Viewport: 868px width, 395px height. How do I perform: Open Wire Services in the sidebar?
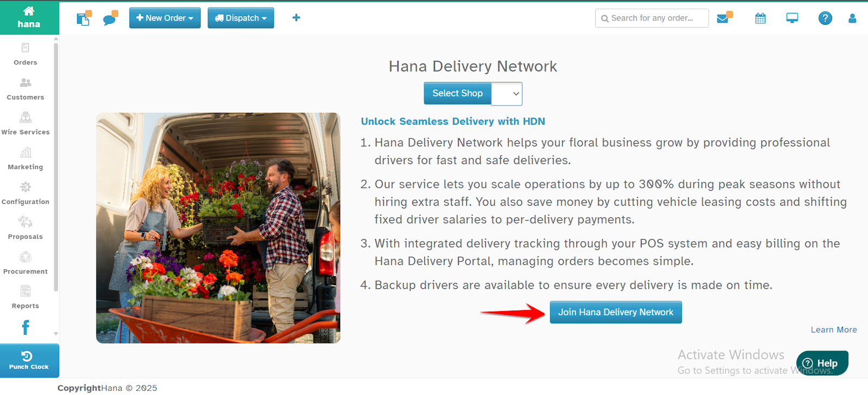coord(25,124)
